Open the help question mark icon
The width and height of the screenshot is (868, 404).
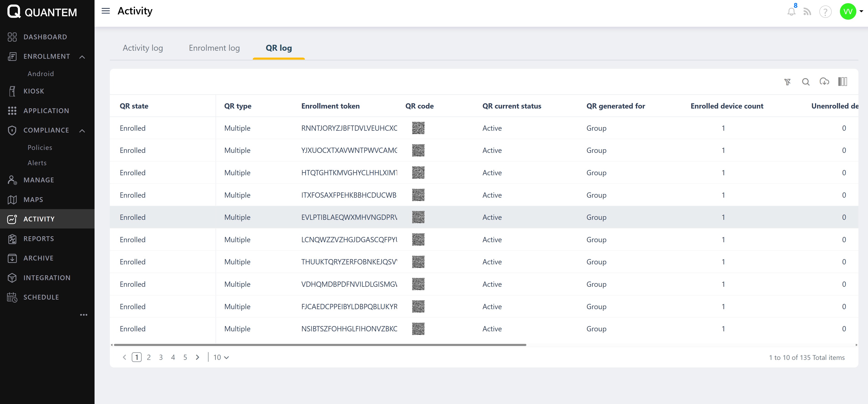point(825,12)
